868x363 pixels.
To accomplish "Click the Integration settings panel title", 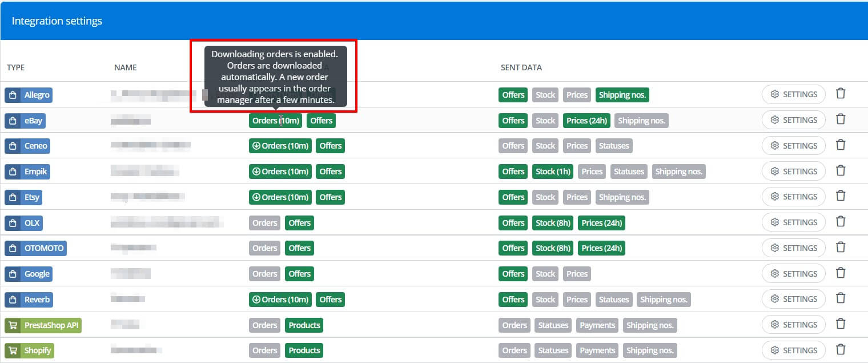I will [57, 21].
